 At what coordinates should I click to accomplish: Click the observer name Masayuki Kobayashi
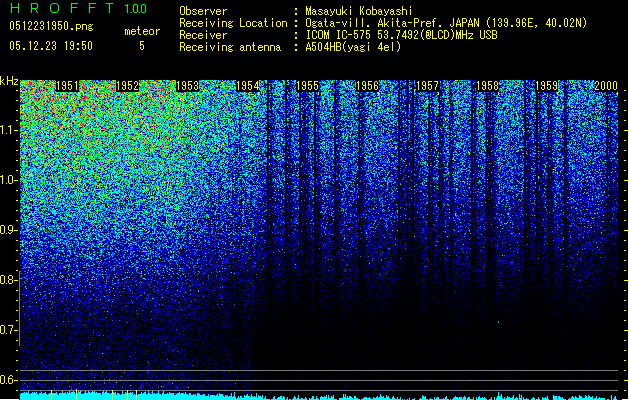coord(359,11)
